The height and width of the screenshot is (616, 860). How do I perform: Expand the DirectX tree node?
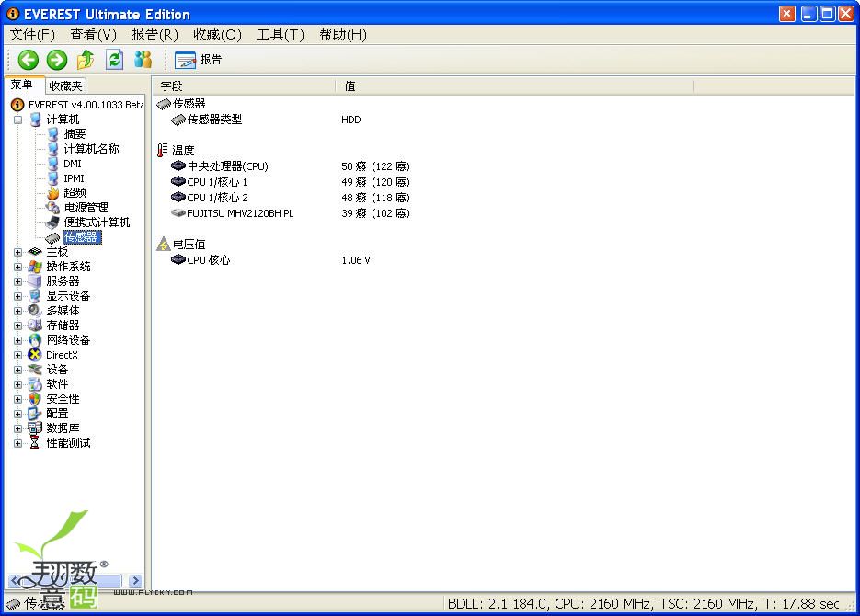18,355
